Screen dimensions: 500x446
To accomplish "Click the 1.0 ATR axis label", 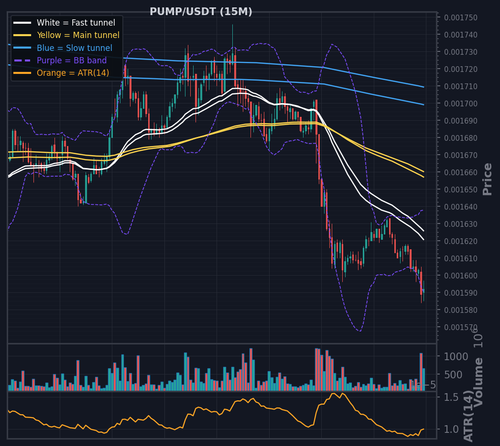I will click(451, 429).
